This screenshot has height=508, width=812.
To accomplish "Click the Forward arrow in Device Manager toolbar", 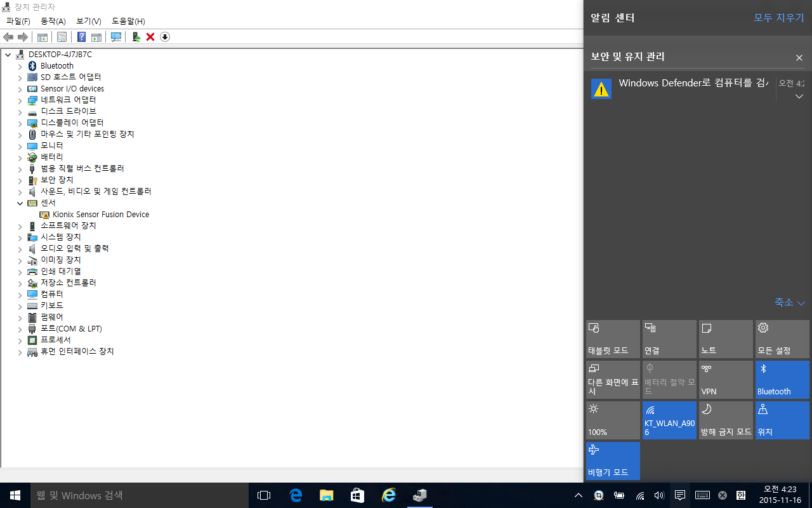I will (x=22, y=37).
